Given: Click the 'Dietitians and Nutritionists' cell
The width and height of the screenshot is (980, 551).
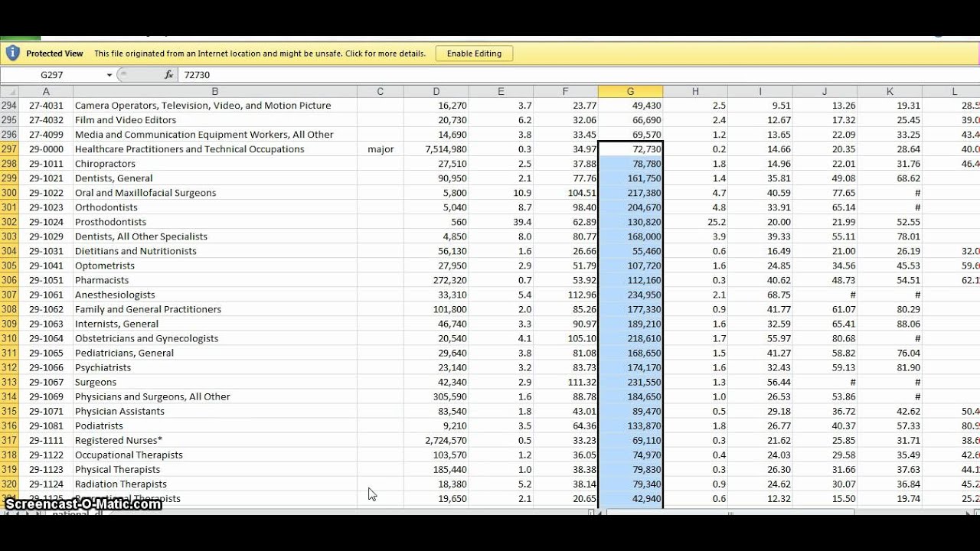Looking at the screenshot, I should (x=215, y=251).
